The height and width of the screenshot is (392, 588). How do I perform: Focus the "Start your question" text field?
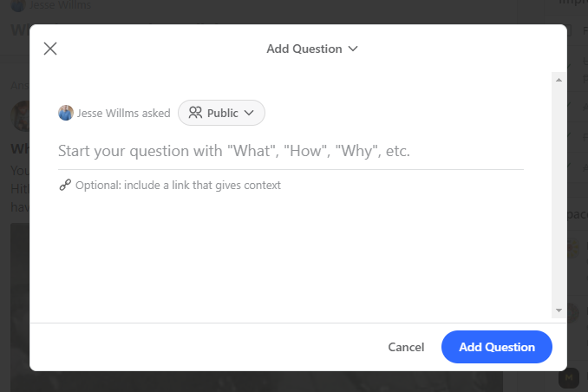[x=291, y=151]
